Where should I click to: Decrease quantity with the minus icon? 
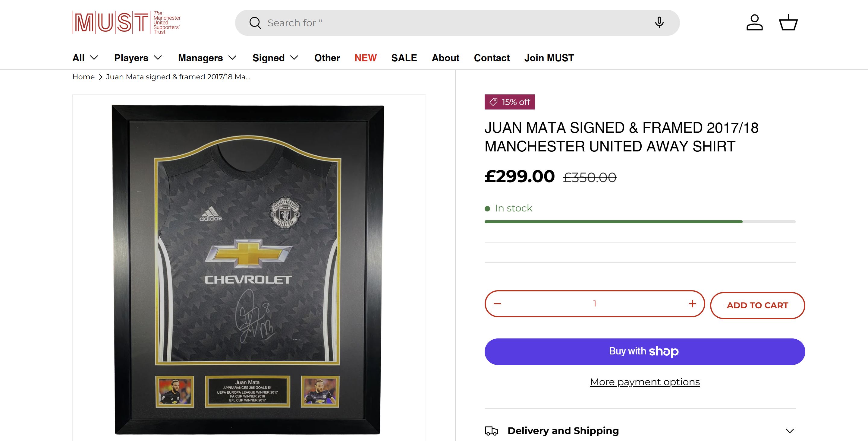[497, 304]
